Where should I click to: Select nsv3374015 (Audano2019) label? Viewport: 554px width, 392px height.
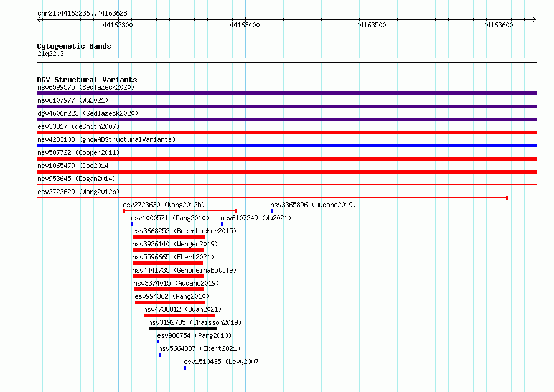tap(176, 283)
